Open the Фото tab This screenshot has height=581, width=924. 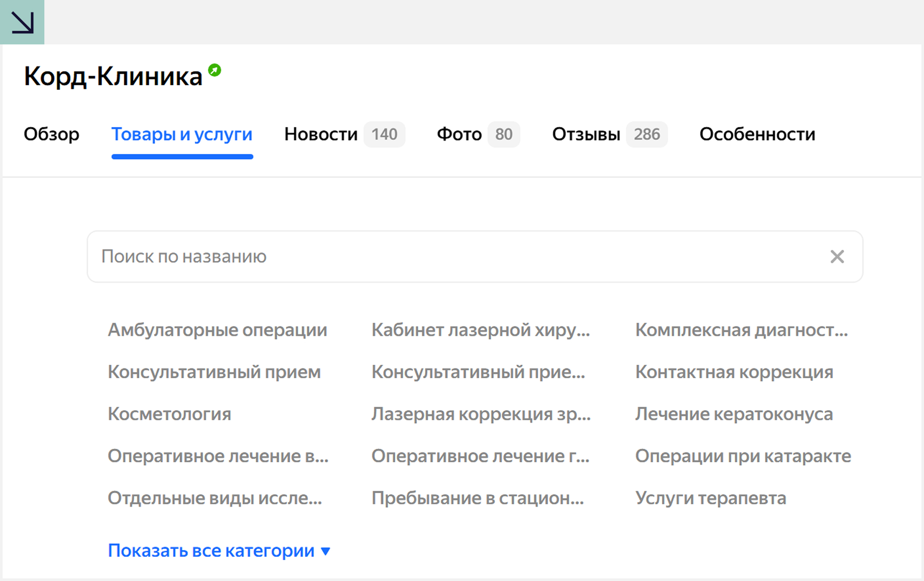pos(459,134)
